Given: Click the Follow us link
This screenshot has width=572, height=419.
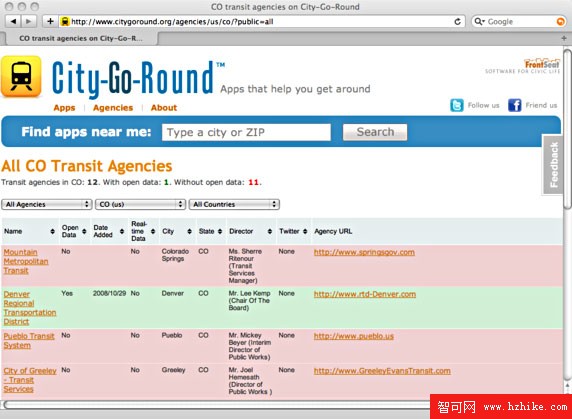Looking at the screenshot, I should click(483, 105).
